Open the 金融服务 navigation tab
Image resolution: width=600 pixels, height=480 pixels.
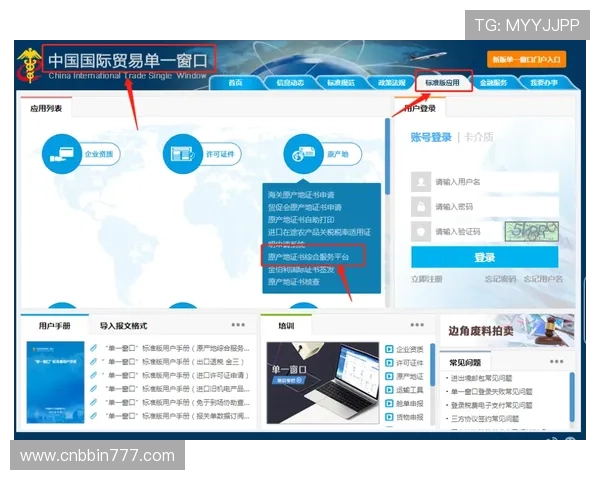(x=493, y=82)
